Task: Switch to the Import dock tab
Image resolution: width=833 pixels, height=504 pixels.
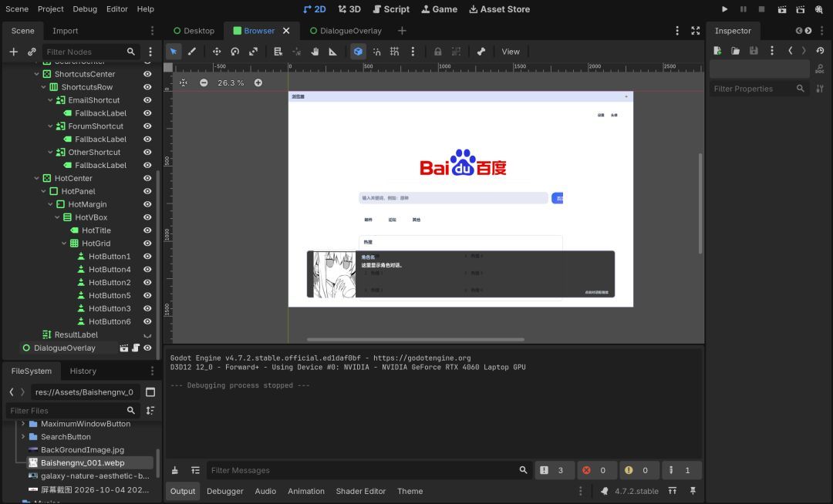Action: [65, 31]
